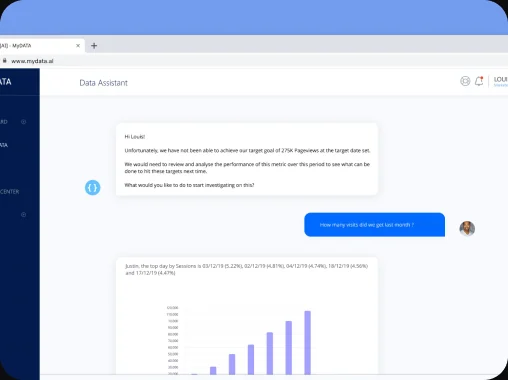Open the notifications bell icon
Image resolution: width=508 pixels, height=380 pixels.
pyautogui.click(x=479, y=81)
